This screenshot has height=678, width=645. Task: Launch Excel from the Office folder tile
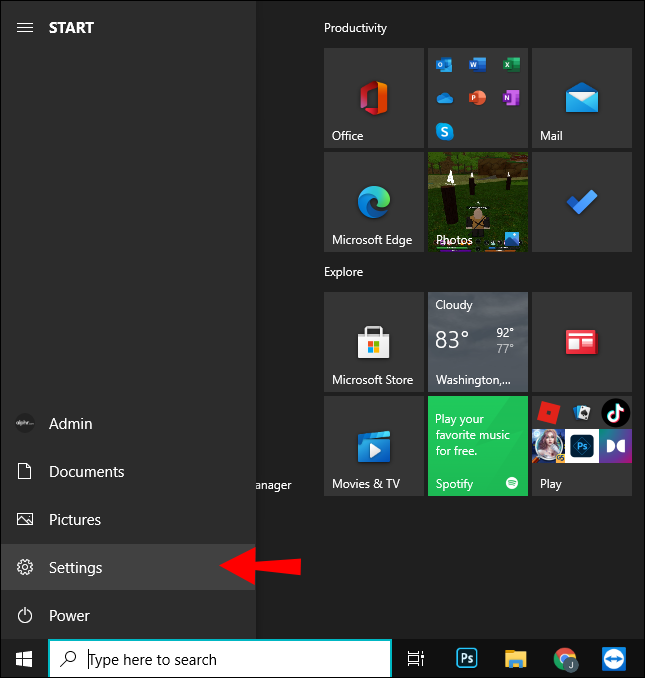(511, 65)
